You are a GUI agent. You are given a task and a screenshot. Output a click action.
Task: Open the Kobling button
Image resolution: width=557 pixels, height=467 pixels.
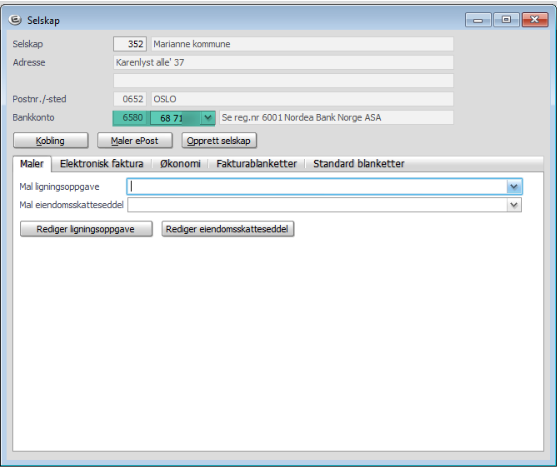tap(50, 141)
